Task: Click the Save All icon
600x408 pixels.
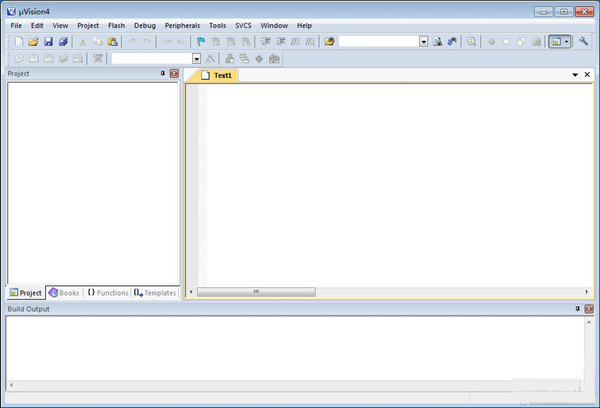Action: point(63,42)
